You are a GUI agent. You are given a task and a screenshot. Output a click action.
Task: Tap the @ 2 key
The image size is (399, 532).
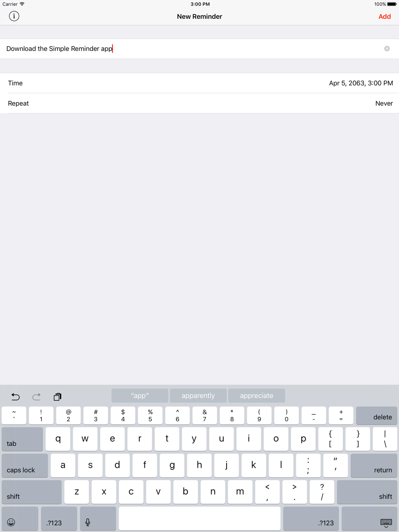click(x=68, y=416)
